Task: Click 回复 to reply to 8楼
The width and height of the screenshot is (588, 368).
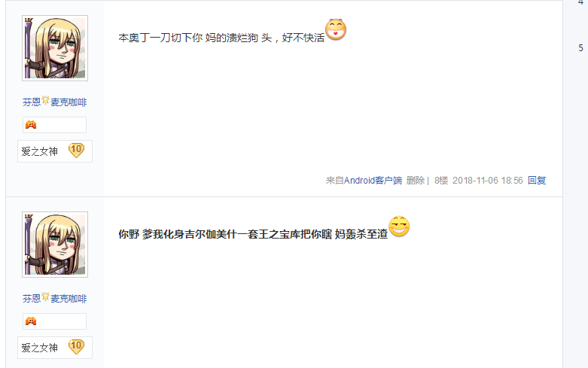Action: 537,181
